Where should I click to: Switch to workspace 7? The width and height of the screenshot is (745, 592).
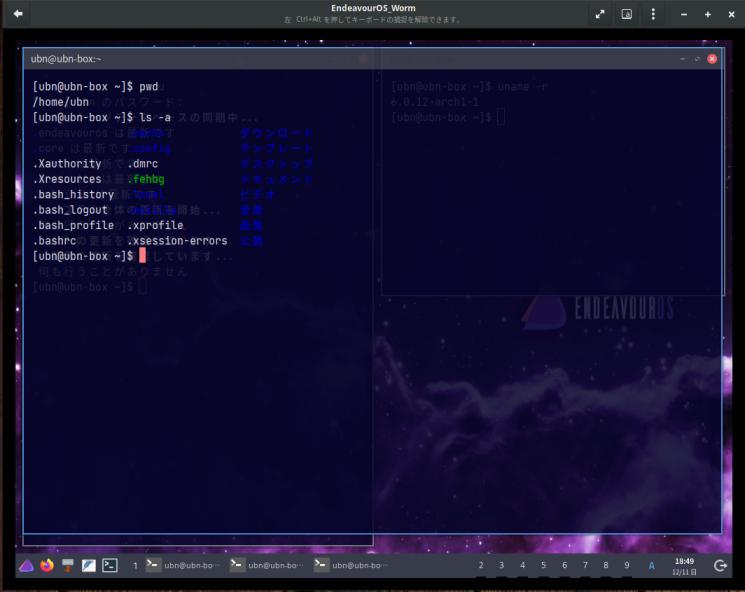tap(585, 565)
